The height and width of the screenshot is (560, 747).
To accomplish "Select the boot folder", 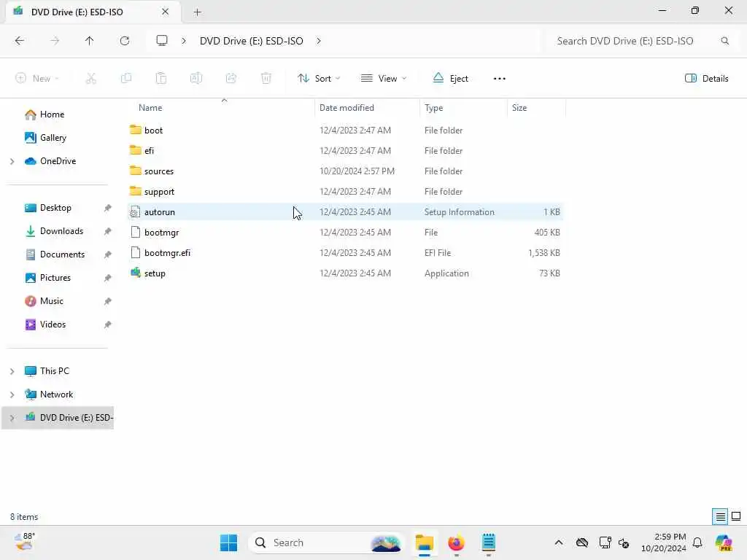I will click(x=345, y=130).
